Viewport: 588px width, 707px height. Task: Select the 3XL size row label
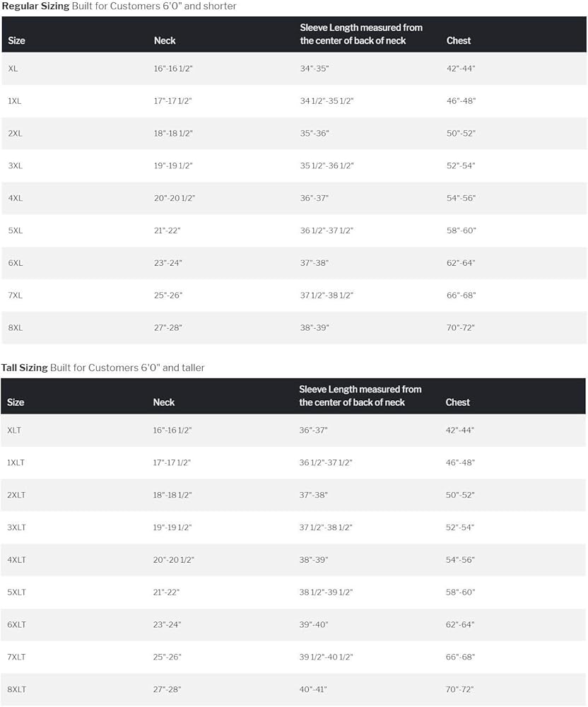(16, 166)
